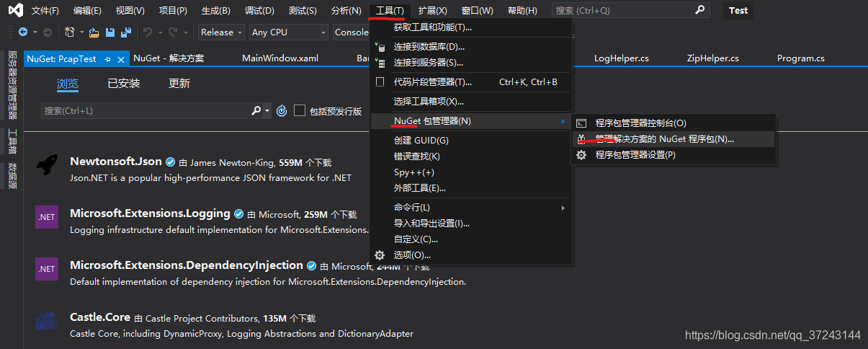This screenshot has height=349, width=868.
Task: Open the Any CPU platform dropdown
Action: click(x=289, y=32)
